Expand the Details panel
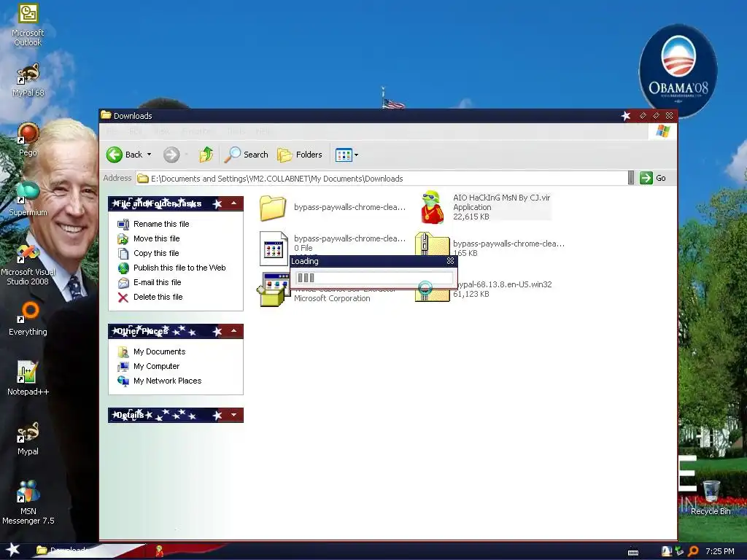The height and width of the screenshot is (560, 747). pyautogui.click(x=234, y=415)
